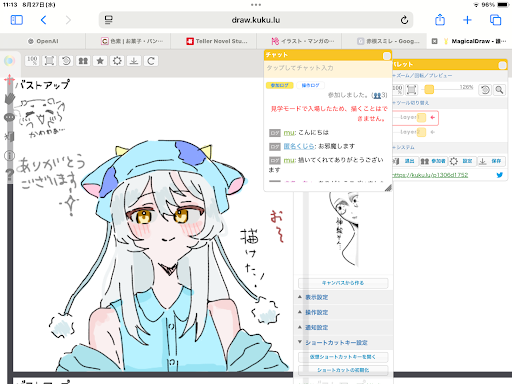Open the kuku.lu room link
This screenshot has width=512, height=384.
430,175
